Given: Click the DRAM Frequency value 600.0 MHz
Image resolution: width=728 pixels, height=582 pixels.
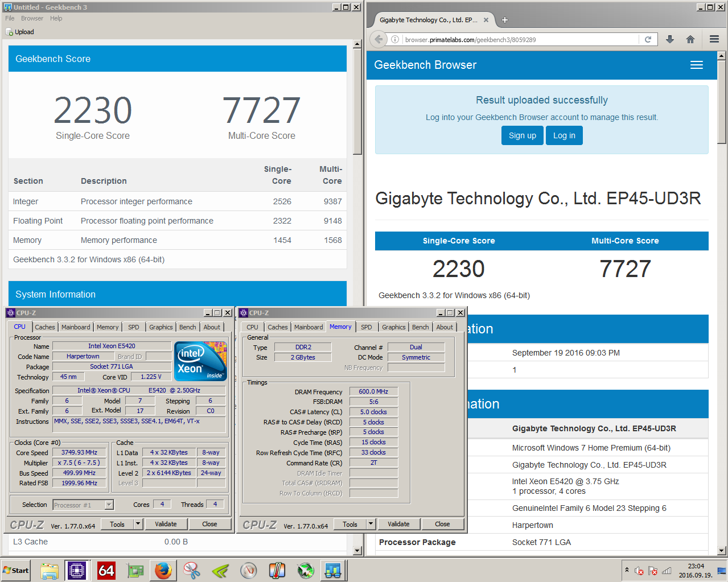Looking at the screenshot, I should tap(373, 391).
